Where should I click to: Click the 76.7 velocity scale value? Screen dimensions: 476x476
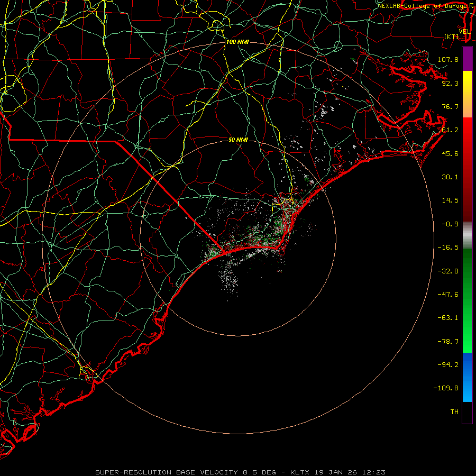450,106
